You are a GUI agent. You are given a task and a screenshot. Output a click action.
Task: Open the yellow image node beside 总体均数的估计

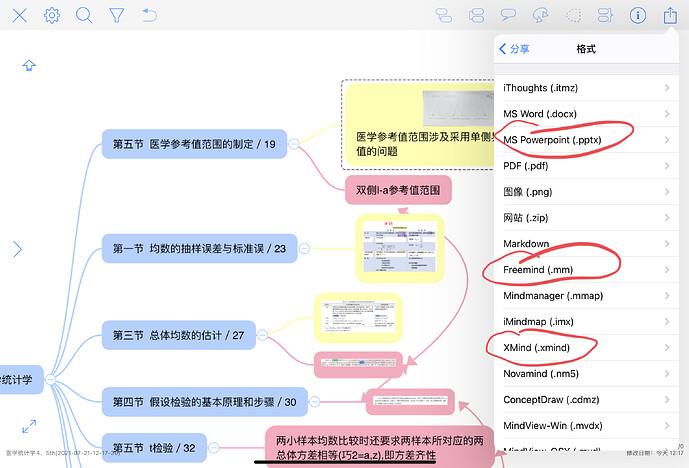click(358, 318)
